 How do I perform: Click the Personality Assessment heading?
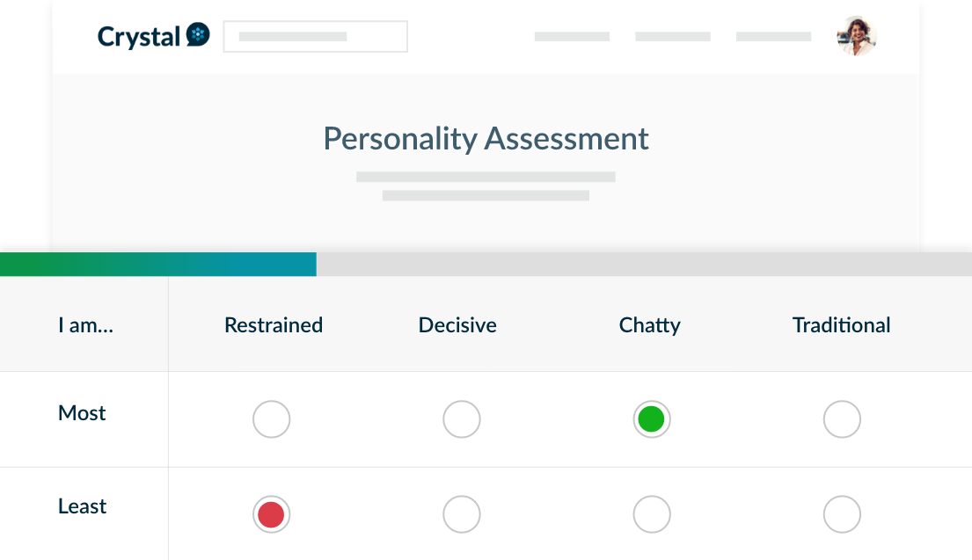[486, 139]
